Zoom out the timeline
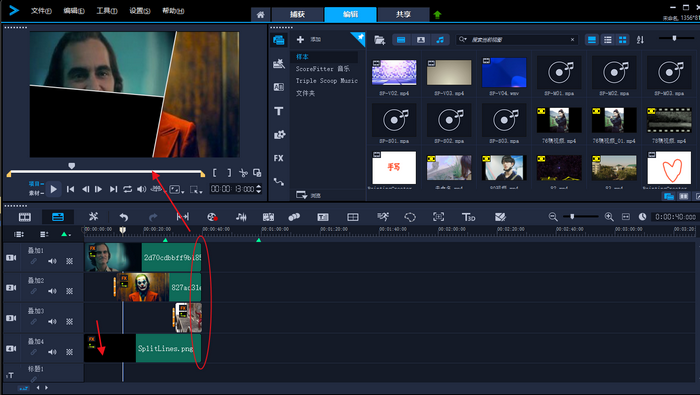The height and width of the screenshot is (395, 700). 553,217
